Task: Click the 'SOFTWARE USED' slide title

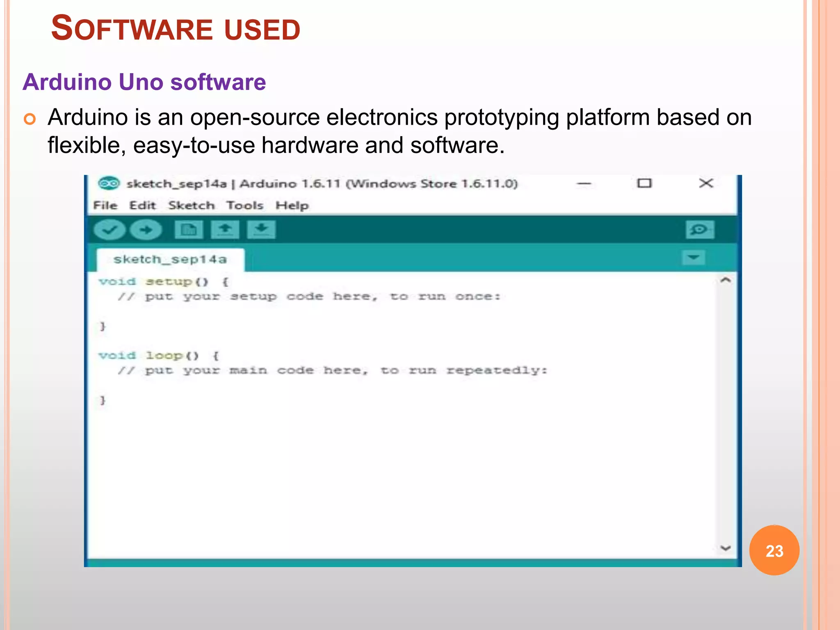Action: coord(176,28)
